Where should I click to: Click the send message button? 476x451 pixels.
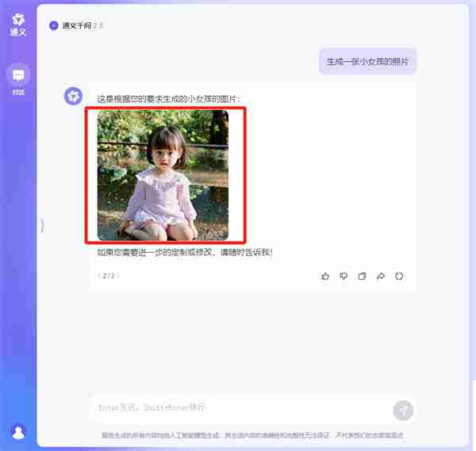[x=403, y=411]
